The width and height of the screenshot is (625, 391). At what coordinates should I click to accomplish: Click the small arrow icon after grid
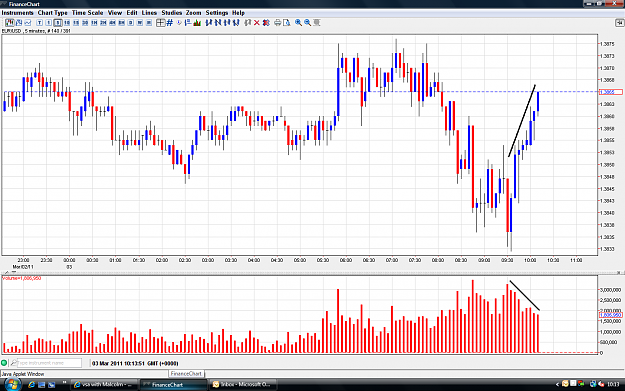[179, 23]
